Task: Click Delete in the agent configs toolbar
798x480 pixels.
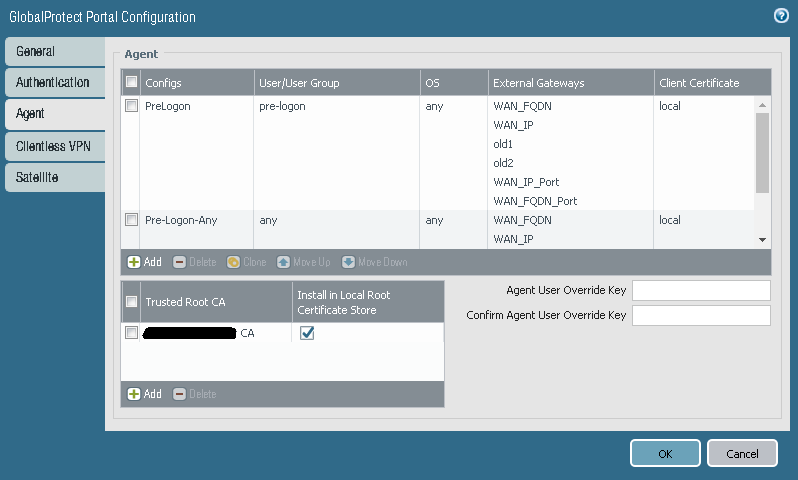Action: tap(194, 262)
